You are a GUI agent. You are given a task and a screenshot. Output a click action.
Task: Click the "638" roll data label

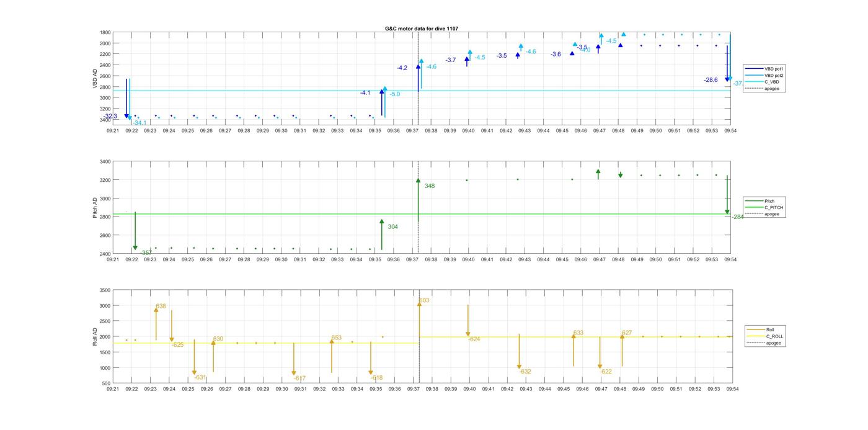pos(161,307)
